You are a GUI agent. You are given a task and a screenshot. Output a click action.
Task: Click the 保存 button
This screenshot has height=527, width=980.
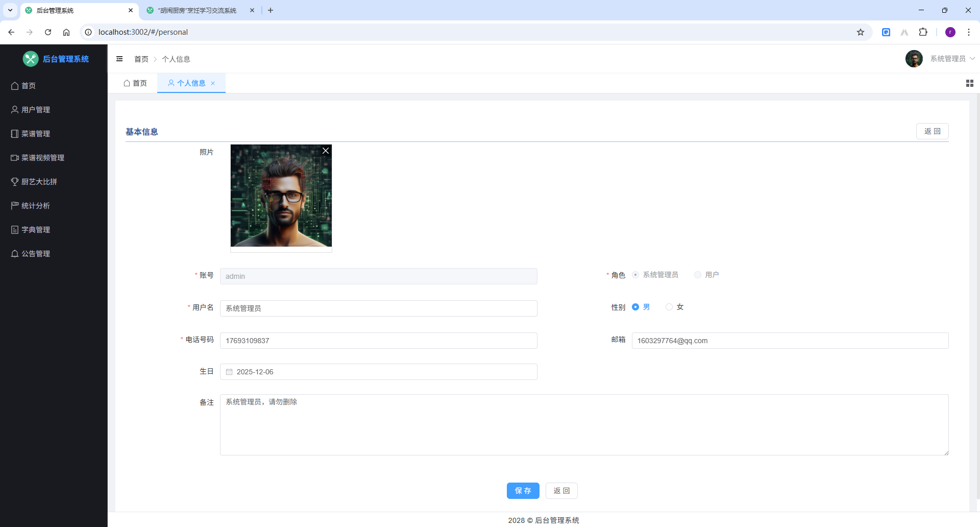pyautogui.click(x=523, y=491)
